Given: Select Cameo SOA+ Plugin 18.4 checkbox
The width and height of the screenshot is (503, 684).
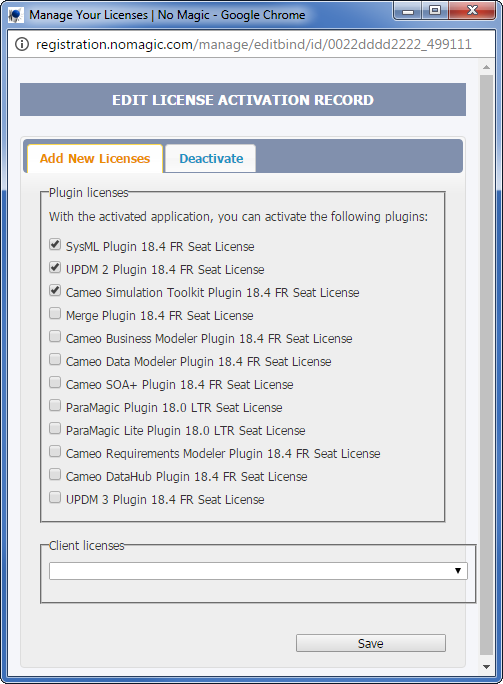Looking at the screenshot, I should tap(55, 382).
